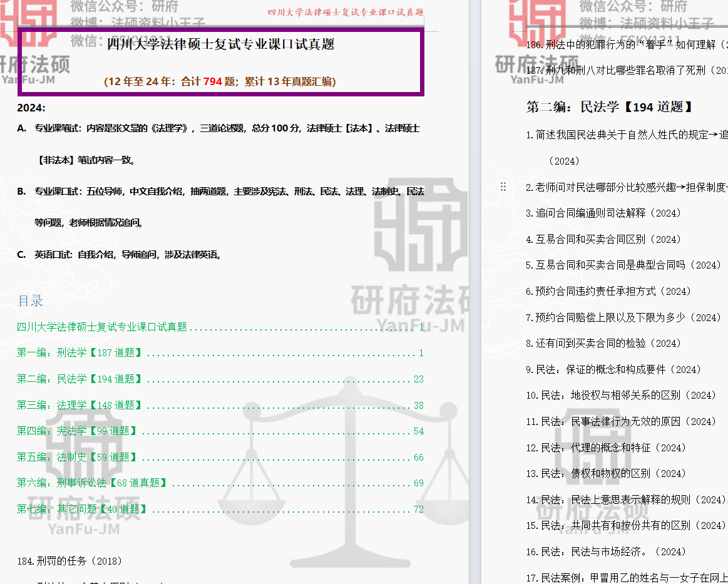Click question 14 意思表示解释的规则
The image size is (728, 584).
627,499
